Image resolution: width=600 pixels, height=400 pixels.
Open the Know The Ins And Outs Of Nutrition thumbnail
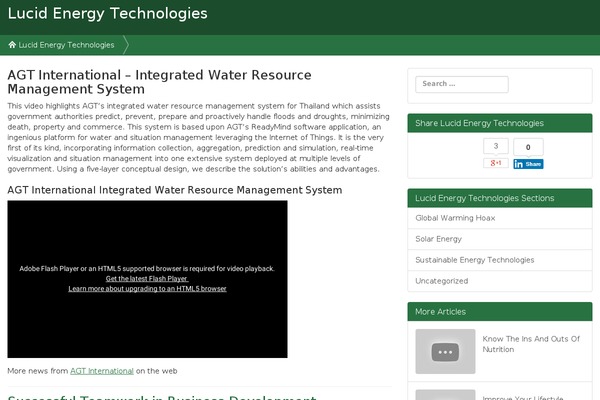pos(445,351)
